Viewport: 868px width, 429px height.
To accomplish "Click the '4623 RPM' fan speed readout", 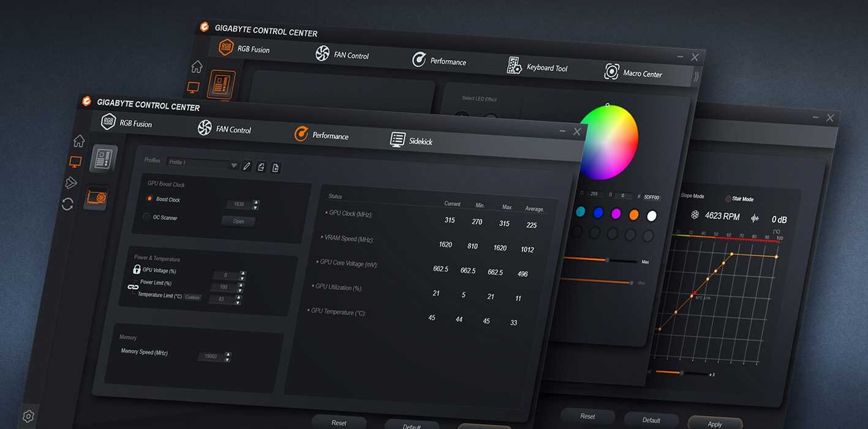I will pos(722,216).
